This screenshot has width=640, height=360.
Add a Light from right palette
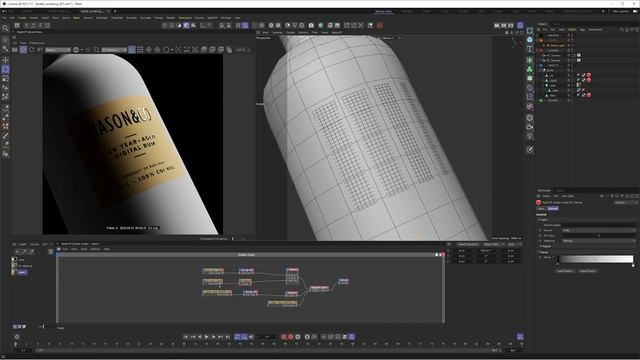[530, 136]
